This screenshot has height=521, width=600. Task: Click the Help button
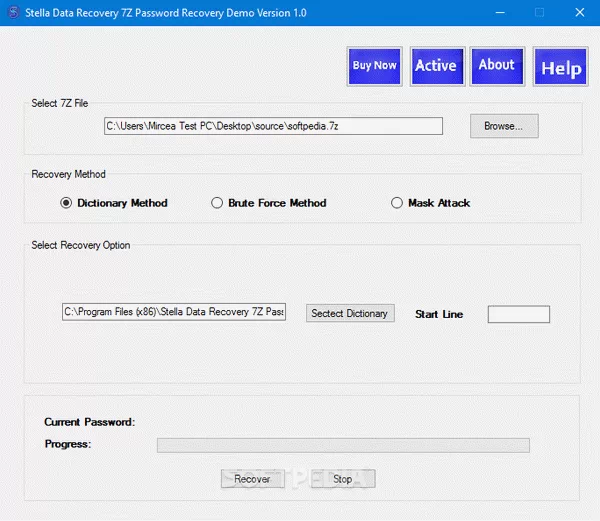[561, 66]
